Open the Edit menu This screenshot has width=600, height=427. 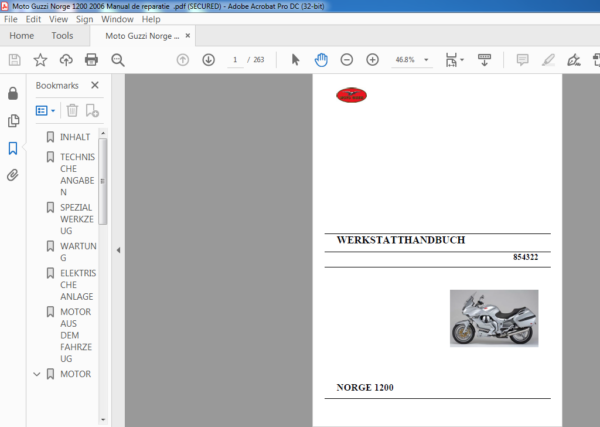click(x=33, y=19)
